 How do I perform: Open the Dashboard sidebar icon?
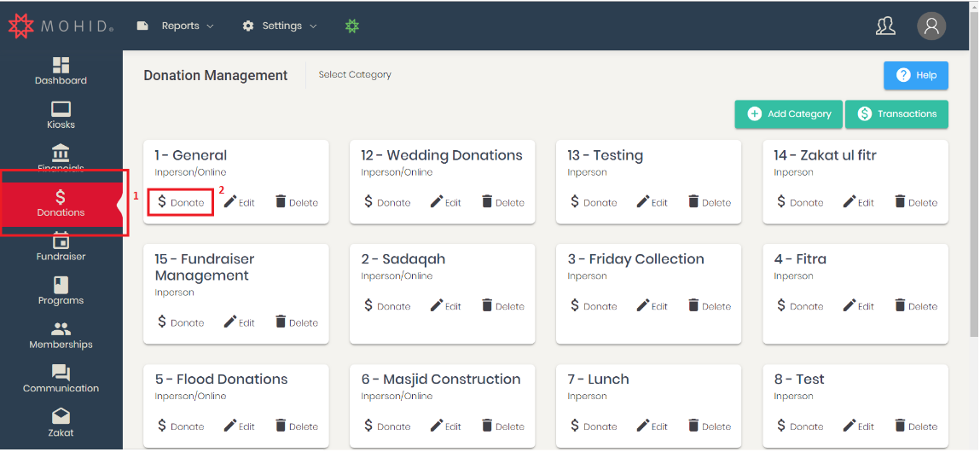click(61, 71)
